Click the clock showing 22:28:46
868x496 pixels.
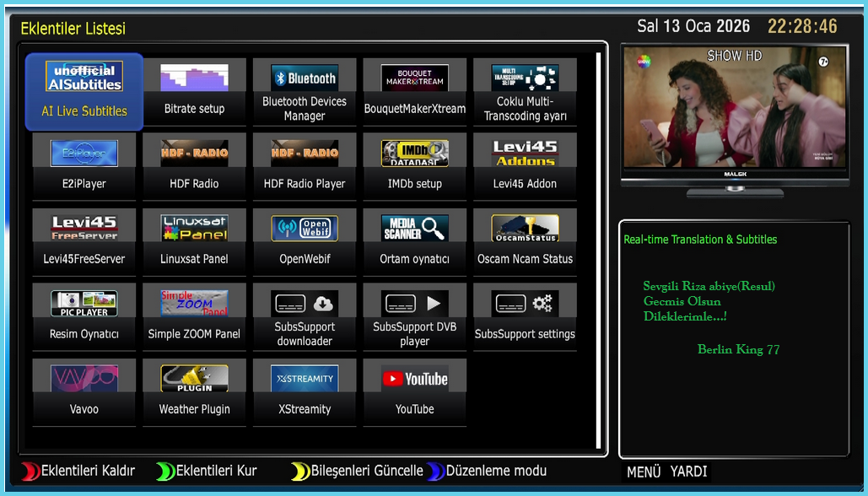click(x=802, y=26)
